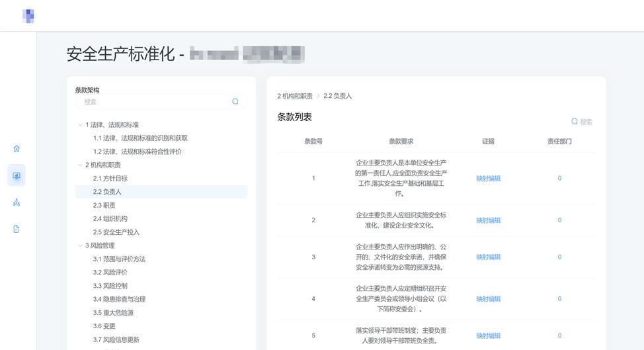Collapse the 3 风险管理 tree node

[x=81, y=245]
